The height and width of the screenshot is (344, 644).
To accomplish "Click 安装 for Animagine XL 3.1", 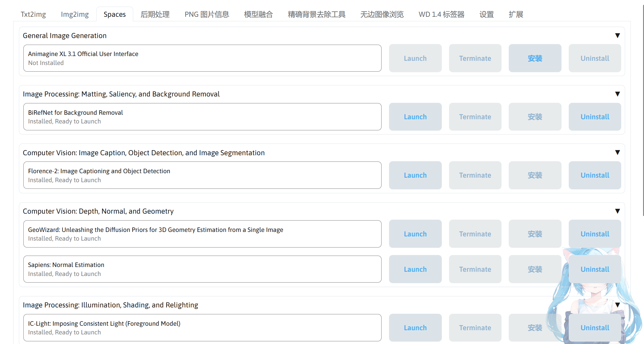I will coord(535,58).
